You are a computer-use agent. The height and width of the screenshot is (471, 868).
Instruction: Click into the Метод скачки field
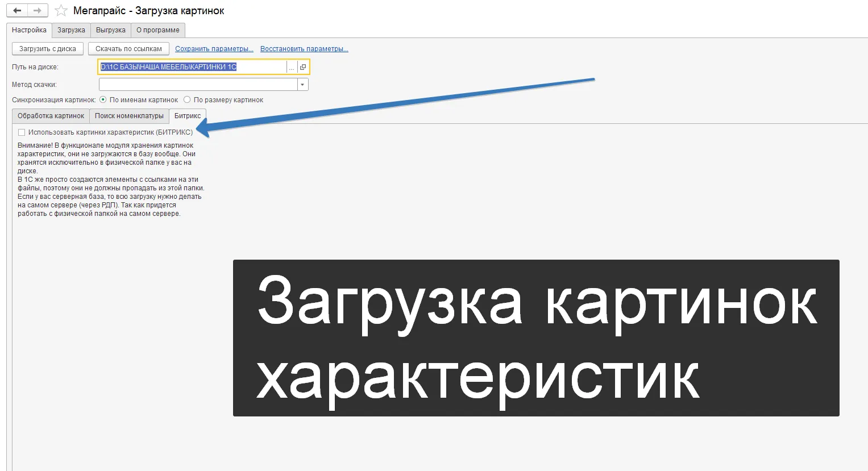[198, 85]
